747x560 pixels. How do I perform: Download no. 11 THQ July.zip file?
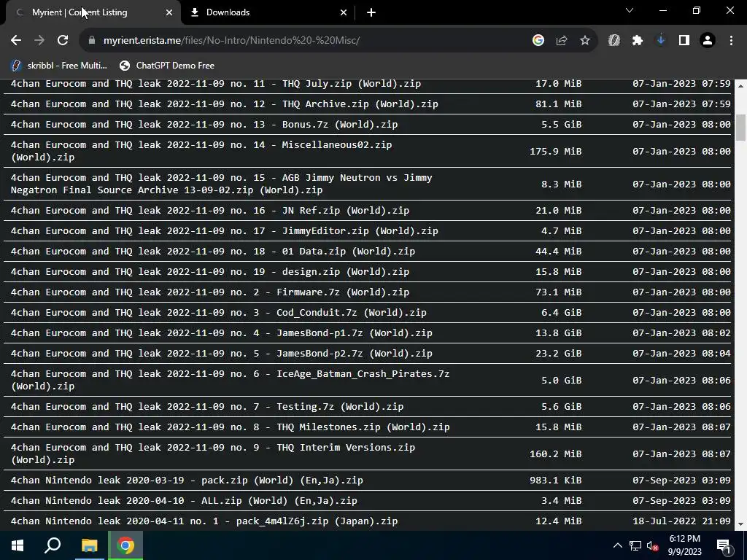click(216, 84)
